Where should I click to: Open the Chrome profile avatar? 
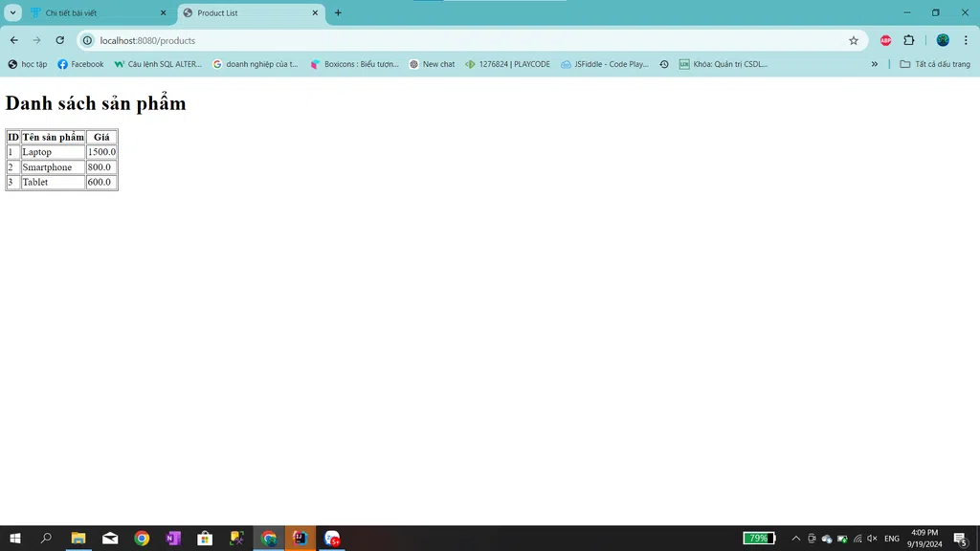943,40
